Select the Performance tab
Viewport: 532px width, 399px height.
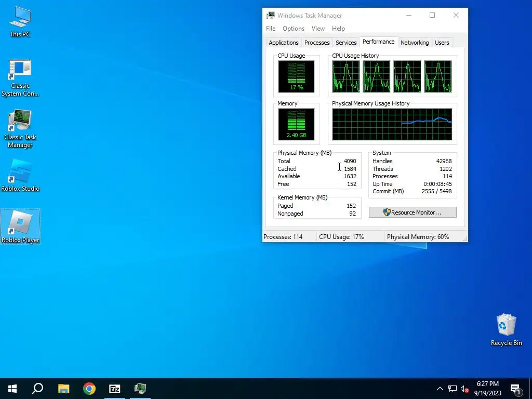click(x=378, y=42)
